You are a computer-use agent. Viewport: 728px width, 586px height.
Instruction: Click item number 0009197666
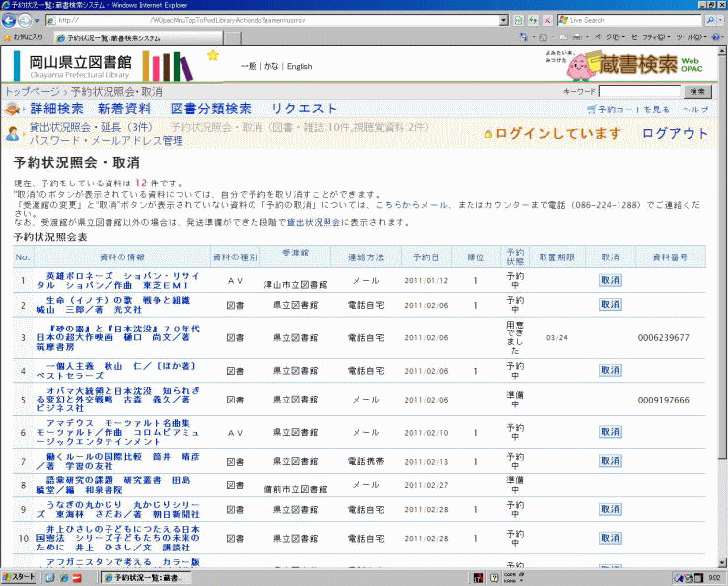point(663,400)
